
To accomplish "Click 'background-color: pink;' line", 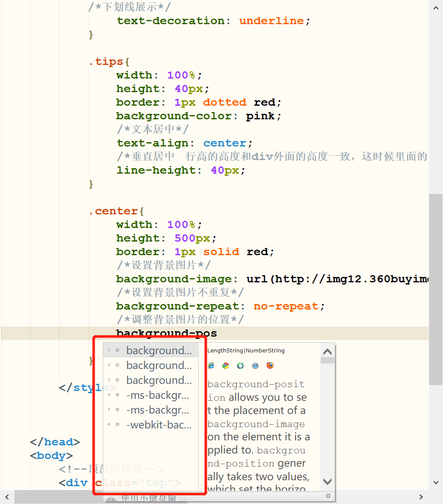I will coord(199,116).
